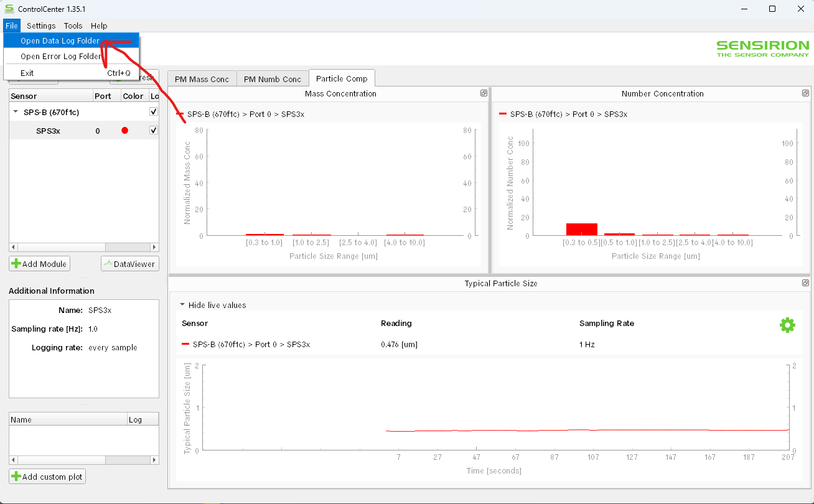
Task: Open the green gear plot settings
Action: pyautogui.click(x=787, y=325)
